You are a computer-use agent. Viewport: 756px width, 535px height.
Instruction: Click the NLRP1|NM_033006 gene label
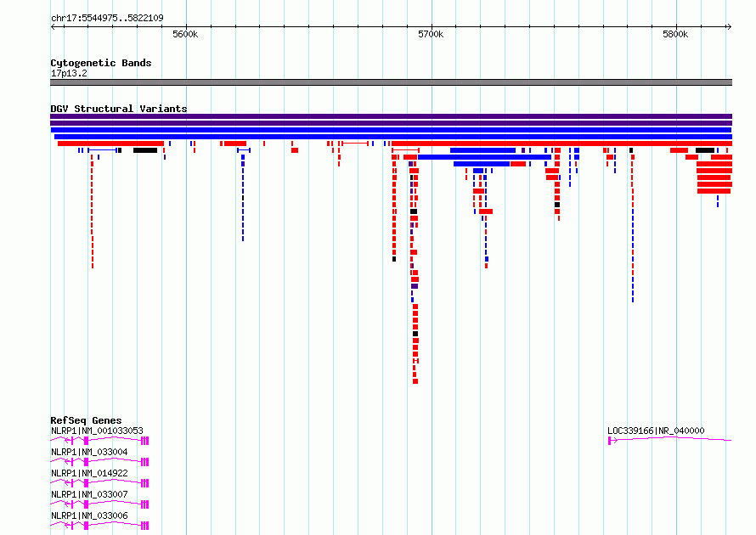[89, 515]
